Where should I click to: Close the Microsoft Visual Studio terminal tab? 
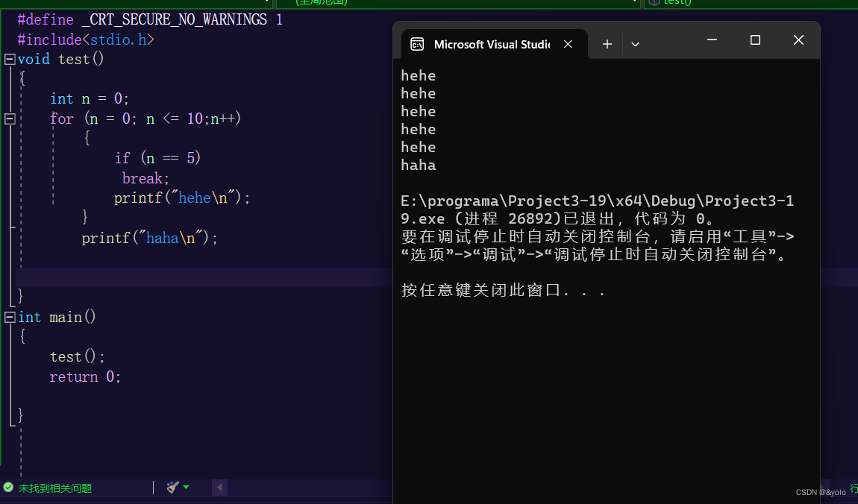click(x=568, y=44)
